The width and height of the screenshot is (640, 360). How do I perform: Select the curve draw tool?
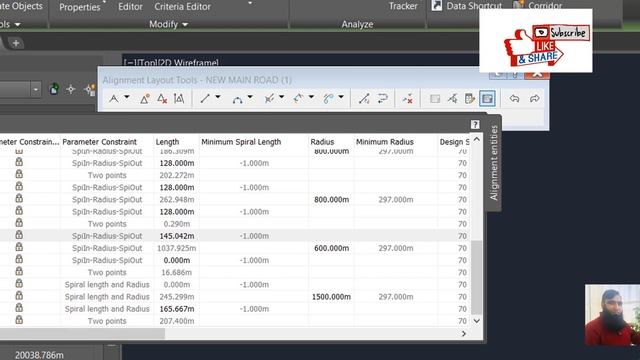point(237,98)
